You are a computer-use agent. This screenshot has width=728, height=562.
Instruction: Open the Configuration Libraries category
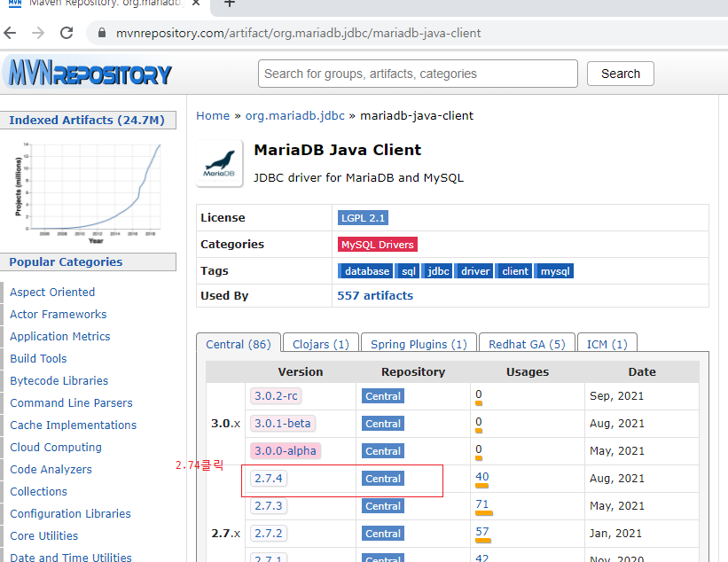70,514
